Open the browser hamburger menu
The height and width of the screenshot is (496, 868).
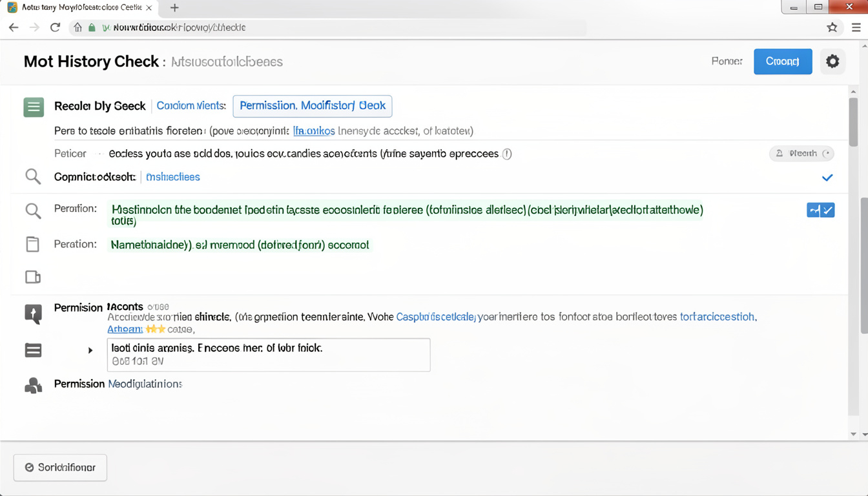pos(856,28)
